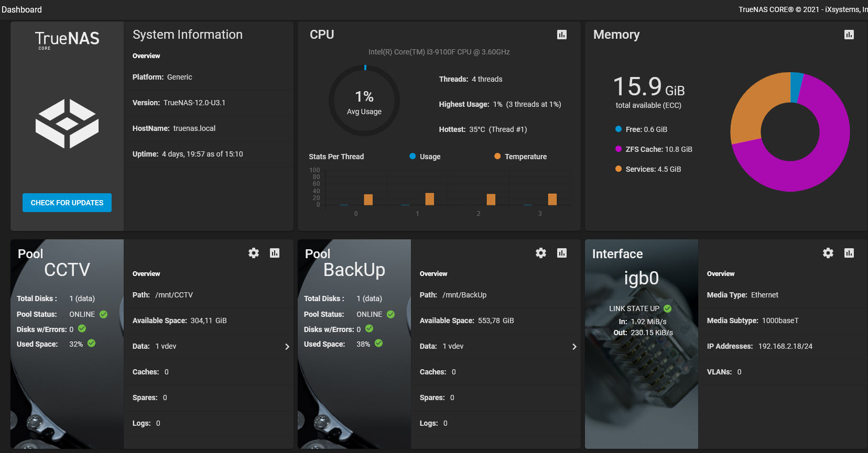Click the ZFS Cache legend dot
Image resolution: width=868 pixels, height=453 pixels.
(619, 149)
